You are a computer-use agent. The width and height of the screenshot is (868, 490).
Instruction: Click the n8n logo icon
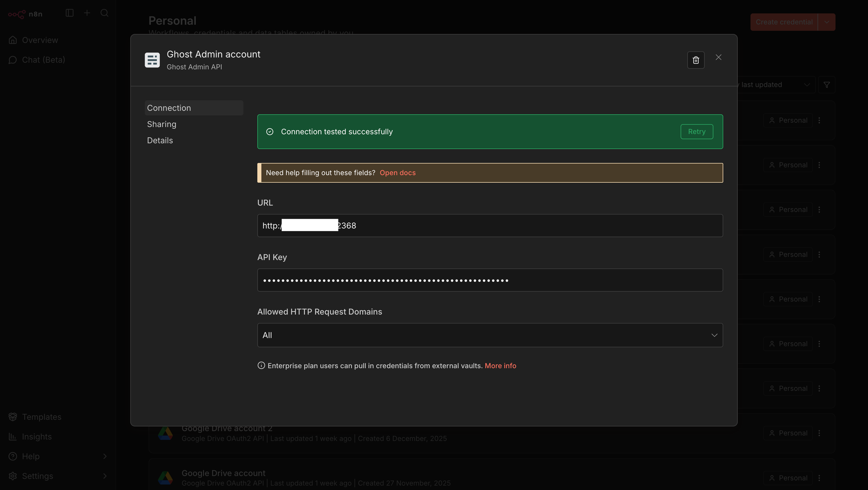(x=17, y=14)
